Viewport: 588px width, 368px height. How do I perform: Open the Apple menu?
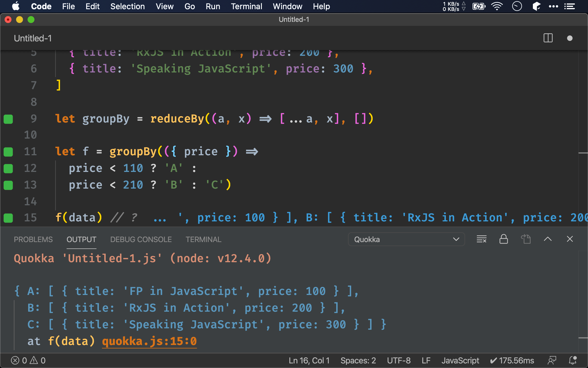[16, 6]
